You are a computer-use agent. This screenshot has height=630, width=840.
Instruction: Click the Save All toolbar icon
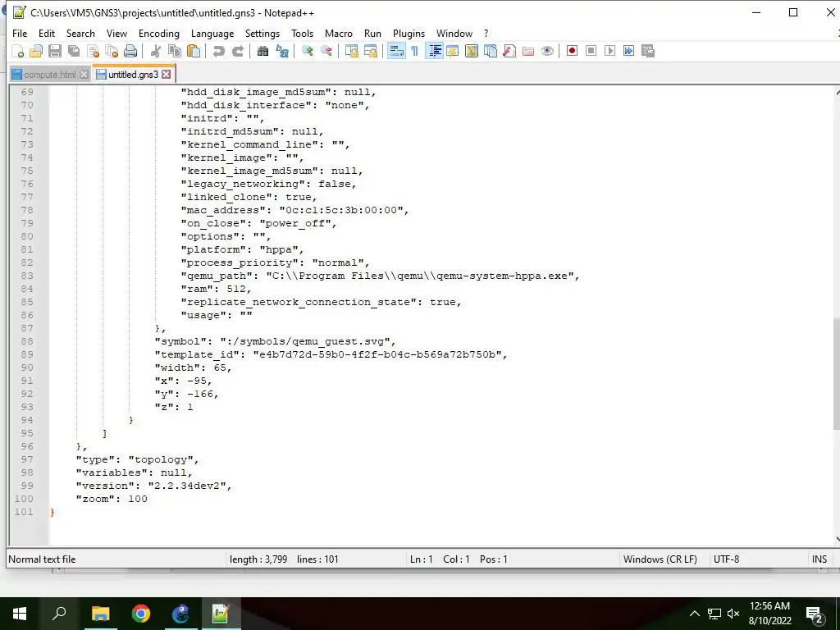click(73, 51)
